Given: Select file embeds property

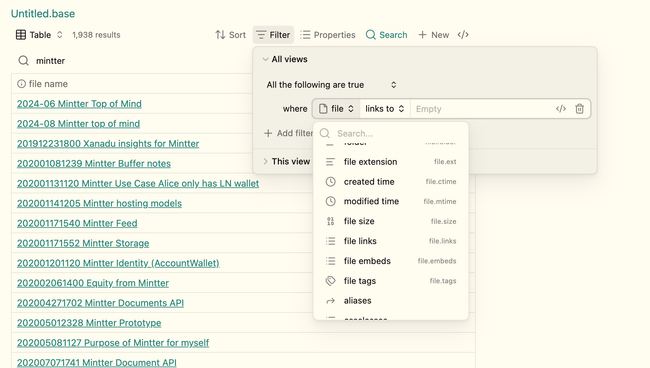Looking at the screenshot, I should [391, 261].
